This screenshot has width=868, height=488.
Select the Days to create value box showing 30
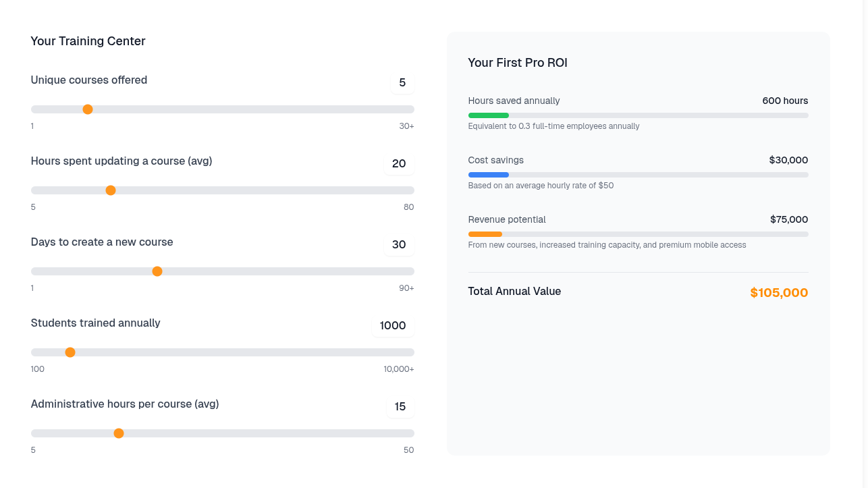coord(399,245)
